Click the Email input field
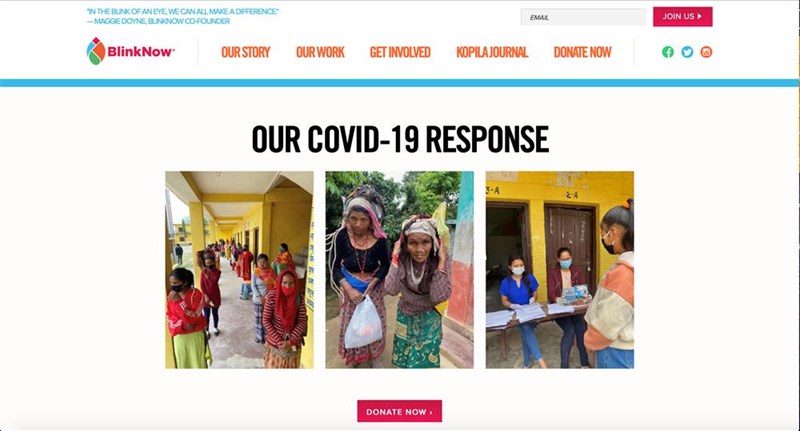Viewport: 800px width, 431px height. (583, 17)
